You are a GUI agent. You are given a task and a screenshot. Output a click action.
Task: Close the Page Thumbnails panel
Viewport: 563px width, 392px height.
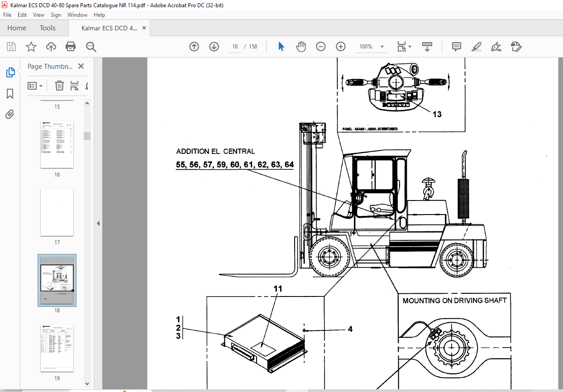81,66
